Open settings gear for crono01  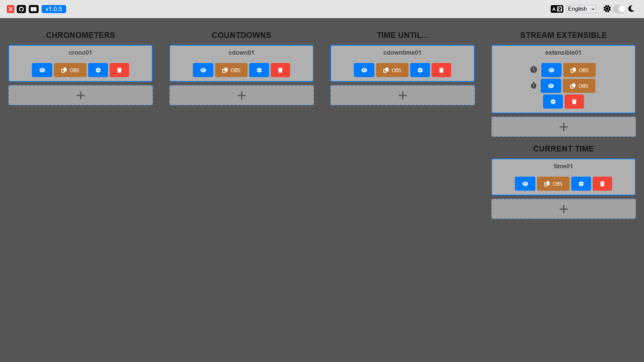click(x=98, y=70)
